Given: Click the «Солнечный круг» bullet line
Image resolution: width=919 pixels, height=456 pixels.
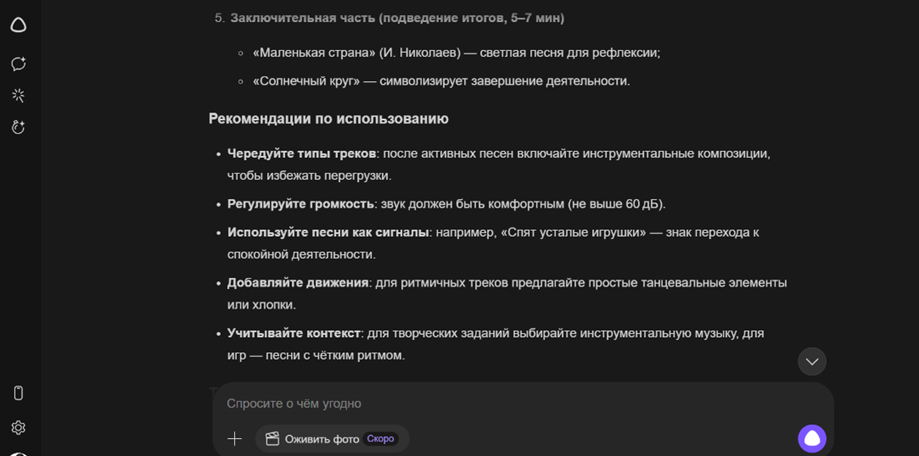Looking at the screenshot, I should click(441, 81).
